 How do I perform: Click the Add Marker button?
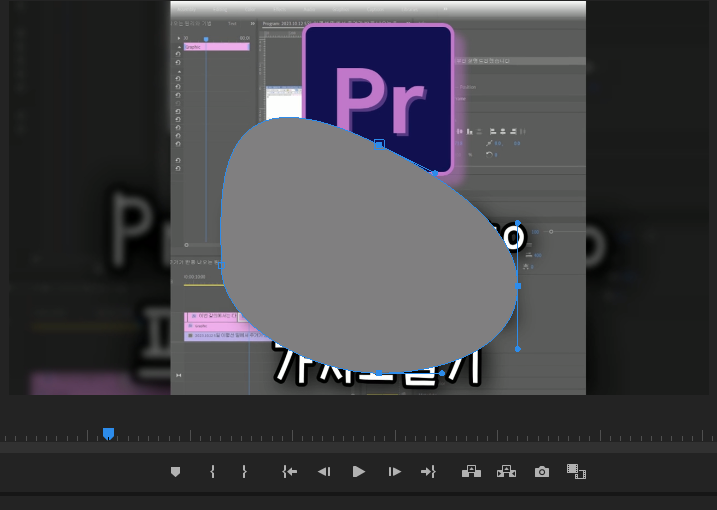pyautogui.click(x=175, y=472)
